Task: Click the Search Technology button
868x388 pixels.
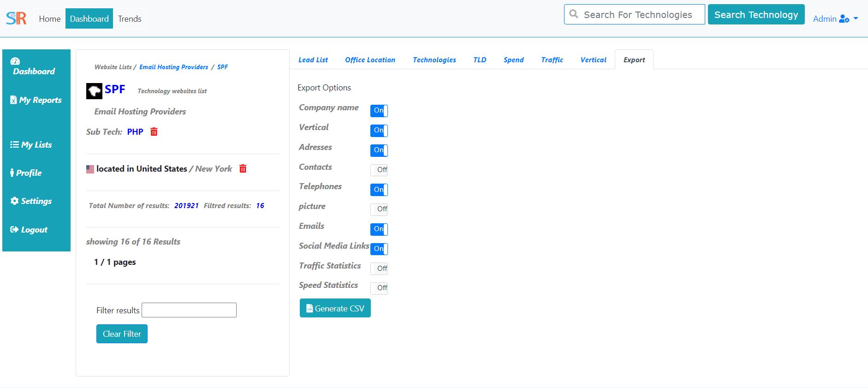Action: coord(756,15)
